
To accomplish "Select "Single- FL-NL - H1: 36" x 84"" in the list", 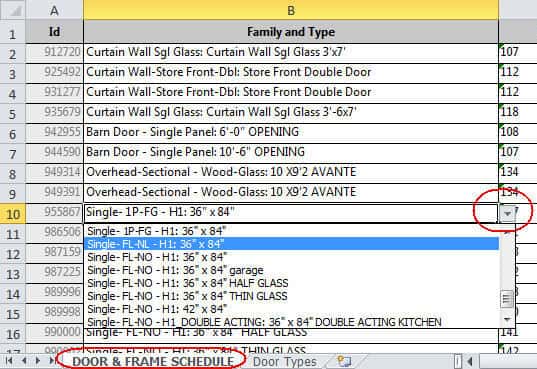I will tap(291, 244).
